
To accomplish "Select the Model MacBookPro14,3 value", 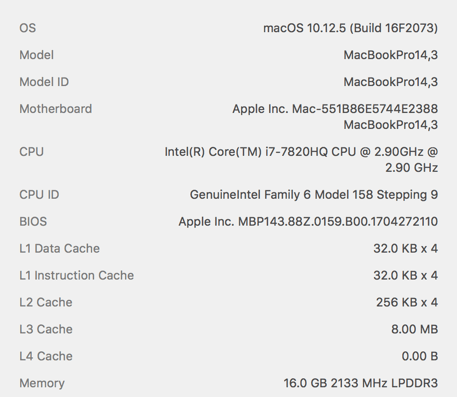I will point(391,55).
